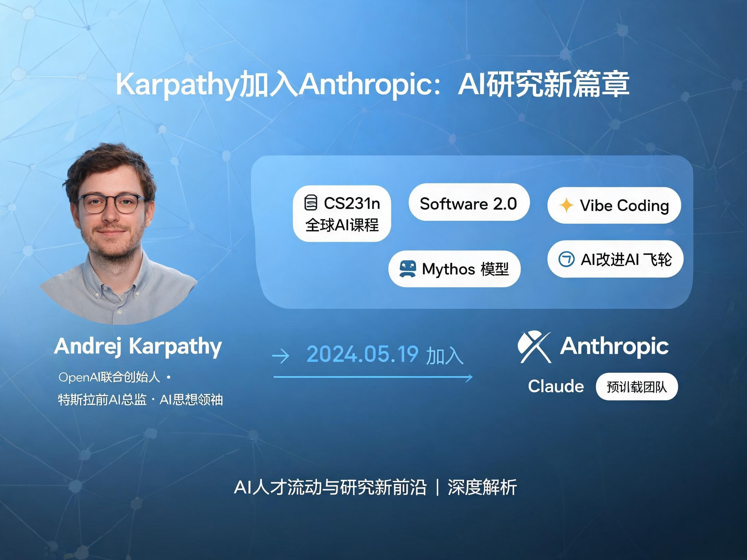Select the 预训载团队 tag
747x560 pixels.
tap(636, 387)
